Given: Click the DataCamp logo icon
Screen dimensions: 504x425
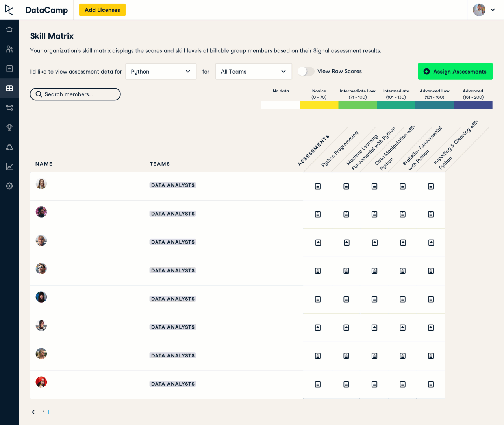Looking at the screenshot, I should pos(9,10).
